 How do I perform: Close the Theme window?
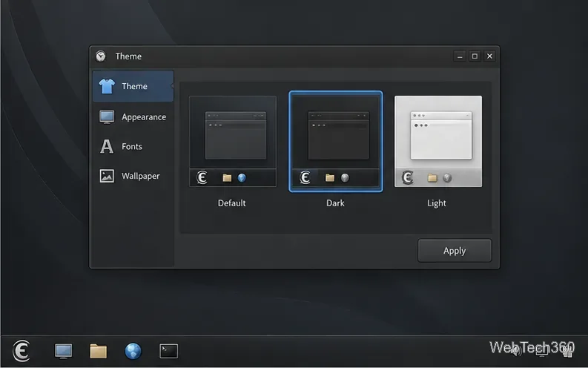tap(489, 56)
